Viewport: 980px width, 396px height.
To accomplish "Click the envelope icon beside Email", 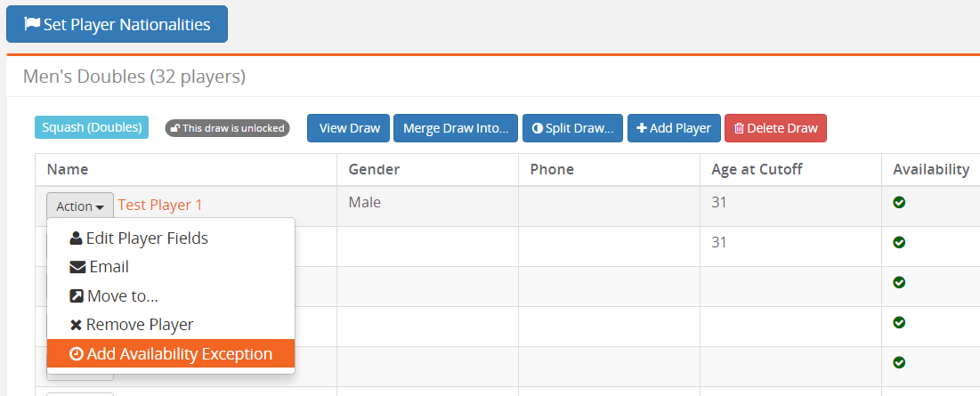I will pos(77,267).
